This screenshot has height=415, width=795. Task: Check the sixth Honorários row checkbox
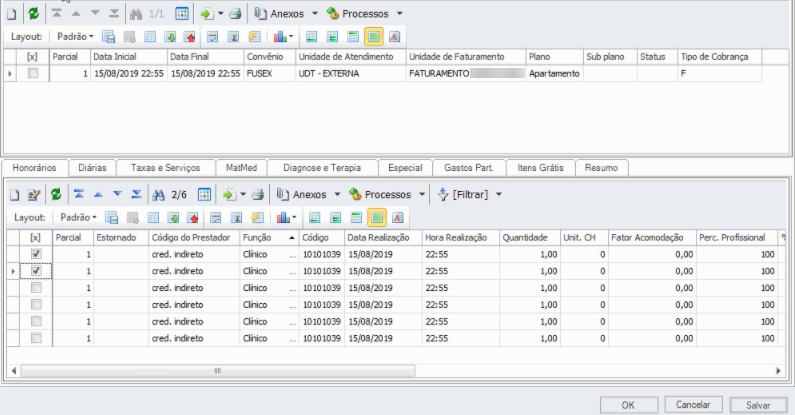36,338
